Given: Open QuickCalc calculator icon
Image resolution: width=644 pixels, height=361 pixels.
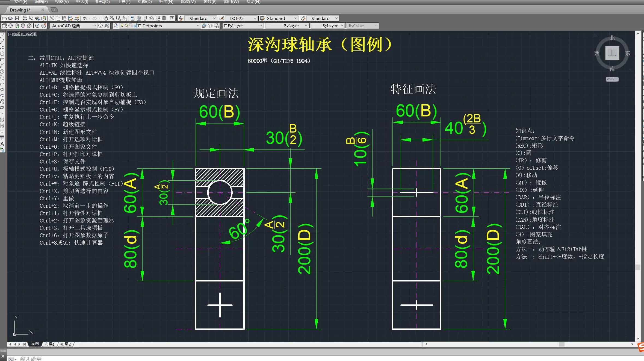Looking at the screenshot, I should (164, 18).
